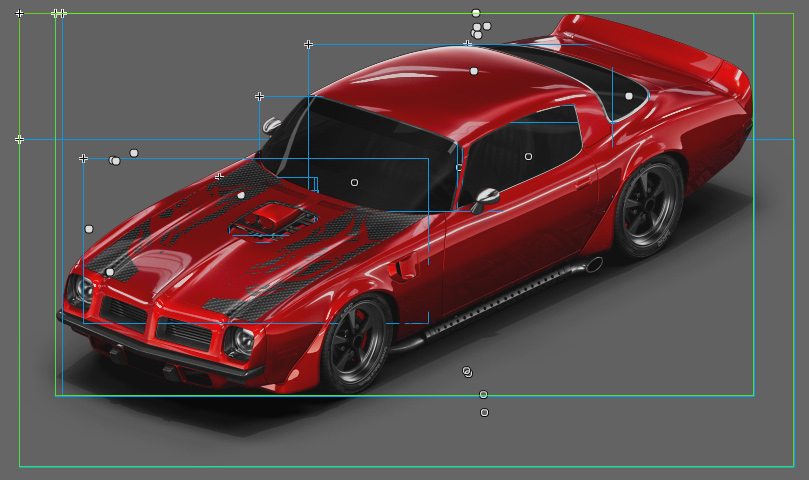Click the small crosshair marker on the hood

coord(219,176)
